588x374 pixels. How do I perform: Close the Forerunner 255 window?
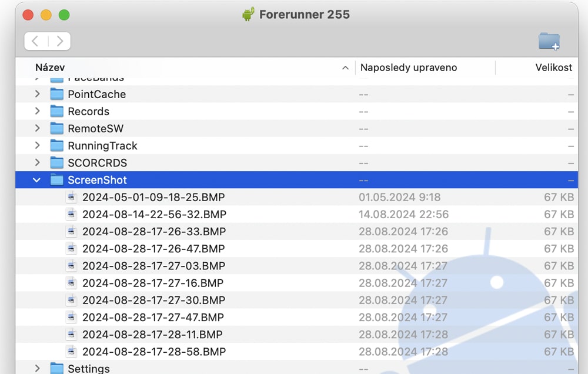point(28,15)
